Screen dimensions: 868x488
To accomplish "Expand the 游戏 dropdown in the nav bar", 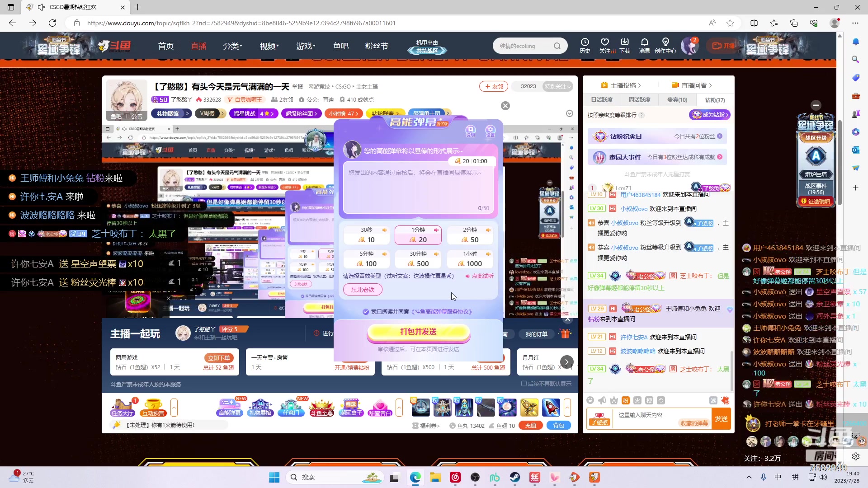I will (x=306, y=46).
